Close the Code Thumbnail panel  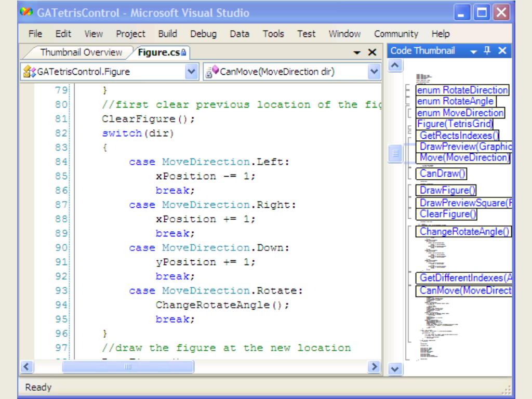502,51
